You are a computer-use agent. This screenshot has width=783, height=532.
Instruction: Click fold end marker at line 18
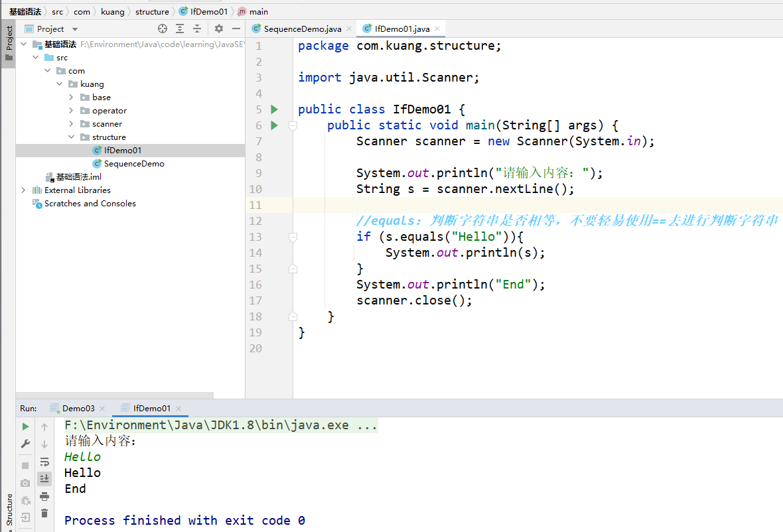click(x=293, y=316)
